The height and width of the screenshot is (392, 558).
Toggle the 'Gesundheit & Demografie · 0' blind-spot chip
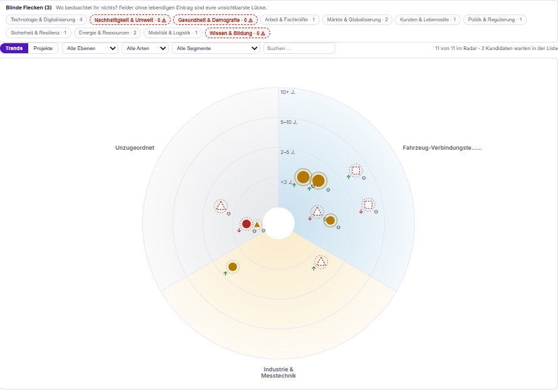(x=215, y=20)
